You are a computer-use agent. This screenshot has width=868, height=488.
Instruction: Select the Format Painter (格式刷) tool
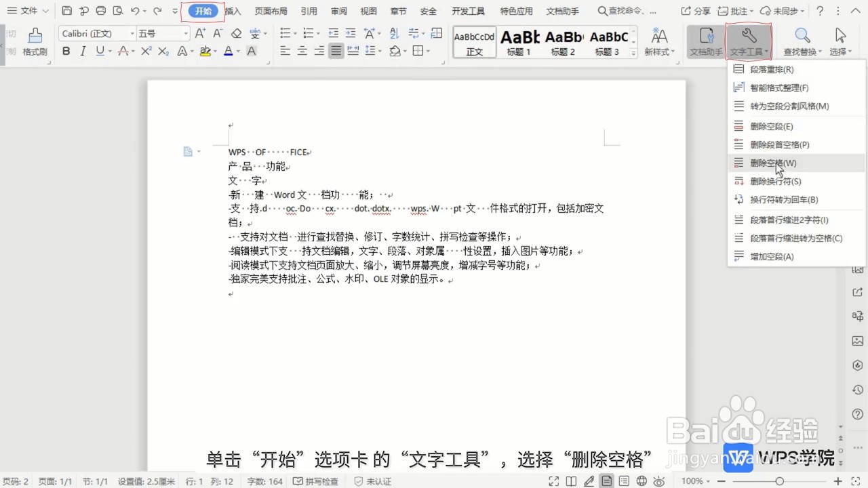pyautogui.click(x=35, y=42)
